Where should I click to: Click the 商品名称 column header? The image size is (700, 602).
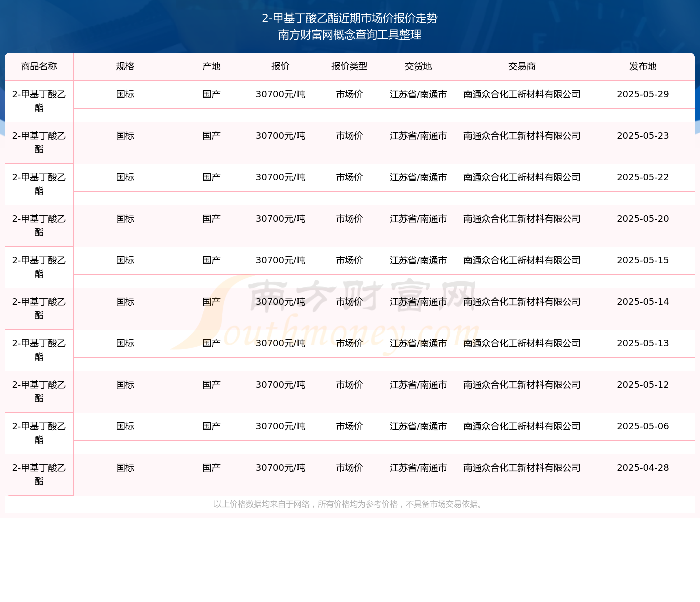(x=39, y=66)
